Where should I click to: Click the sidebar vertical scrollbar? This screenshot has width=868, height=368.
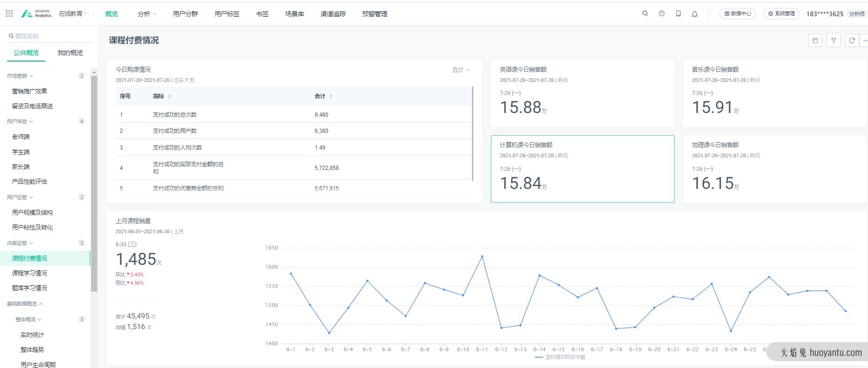coord(94,183)
